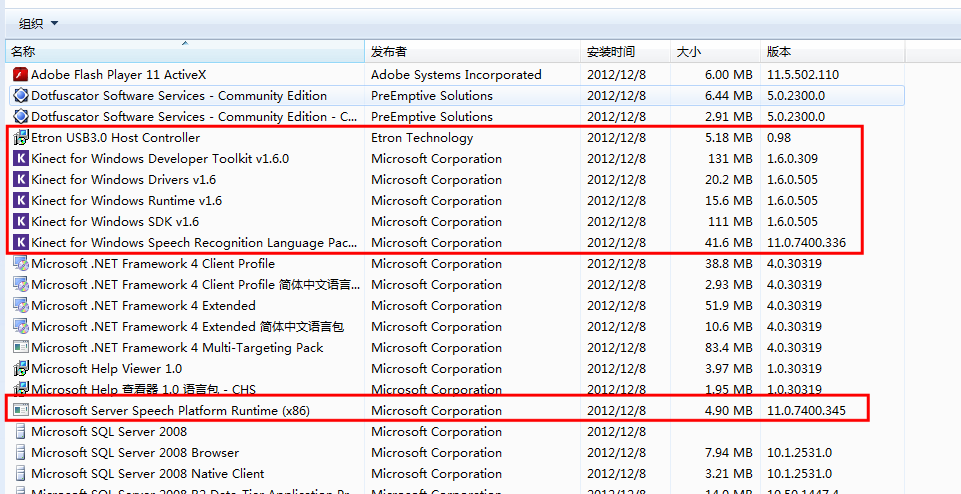Click size 131 MB cell
Screen dimensions: 961x494
point(730,159)
